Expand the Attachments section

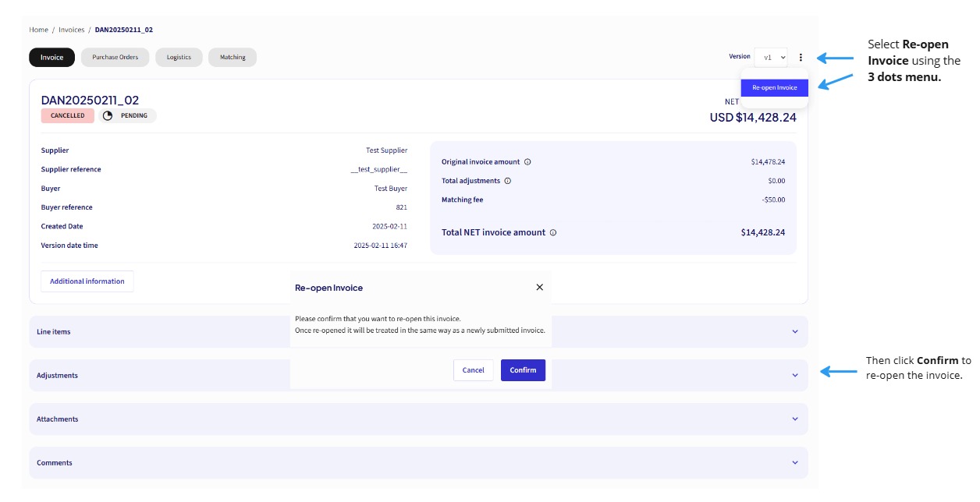(418, 419)
